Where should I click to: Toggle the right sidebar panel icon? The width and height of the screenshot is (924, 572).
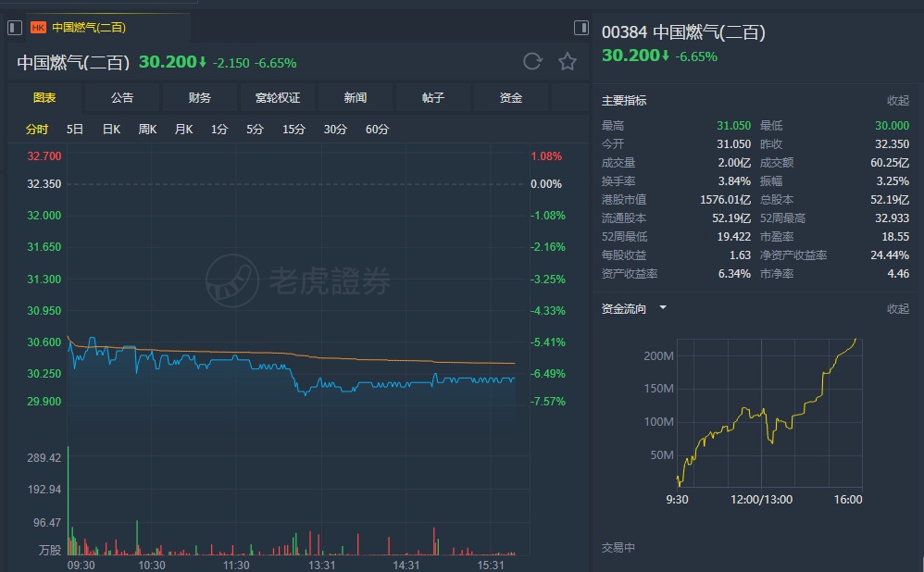(581, 28)
